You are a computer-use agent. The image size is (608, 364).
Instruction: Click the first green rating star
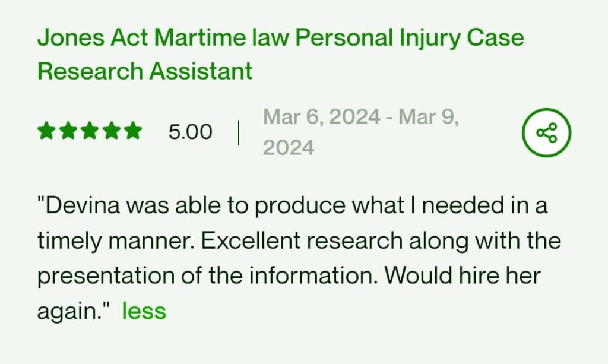47,131
